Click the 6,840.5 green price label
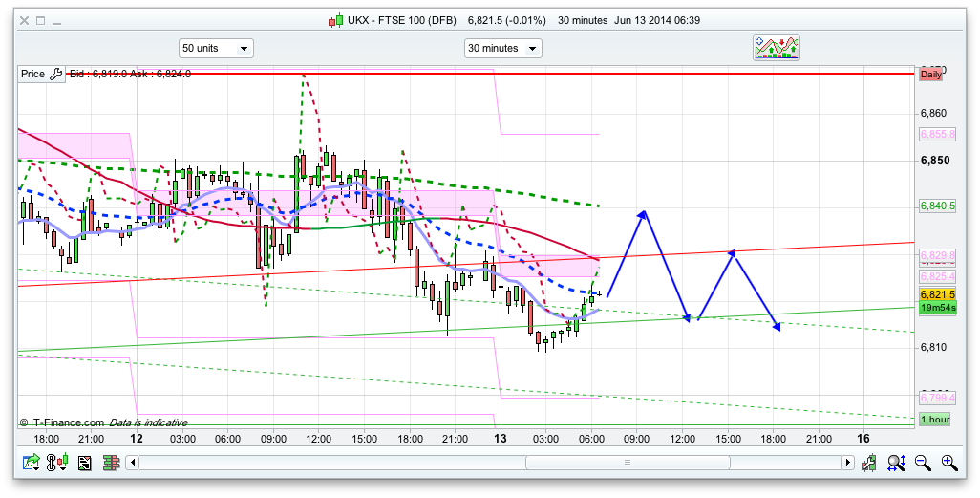The image size is (980, 498). click(938, 206)
